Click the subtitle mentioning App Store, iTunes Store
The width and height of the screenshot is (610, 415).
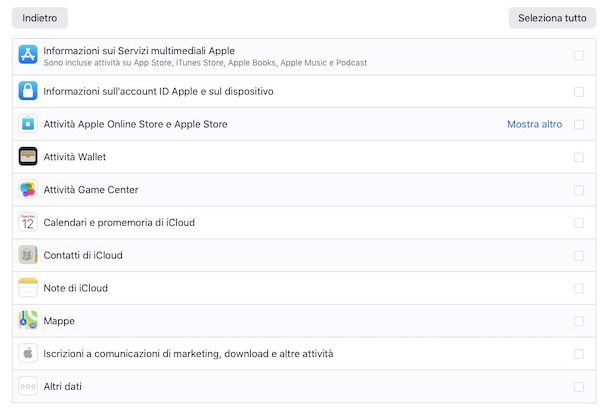coord(205,63)
